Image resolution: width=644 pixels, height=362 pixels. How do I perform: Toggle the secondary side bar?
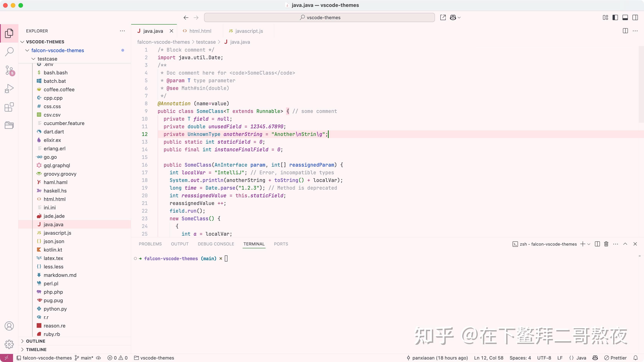(635, 17)
